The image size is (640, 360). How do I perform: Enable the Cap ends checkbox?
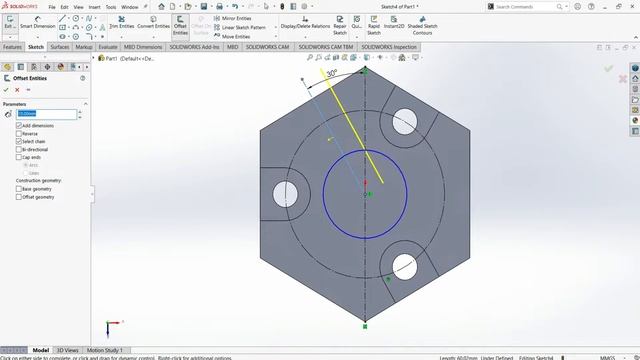(19, 157)
